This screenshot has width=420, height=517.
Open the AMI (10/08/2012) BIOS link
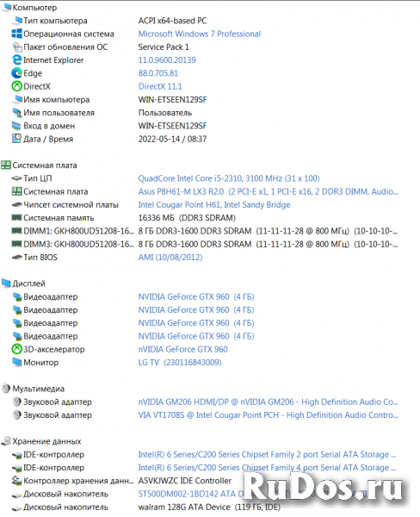[170, 257]
